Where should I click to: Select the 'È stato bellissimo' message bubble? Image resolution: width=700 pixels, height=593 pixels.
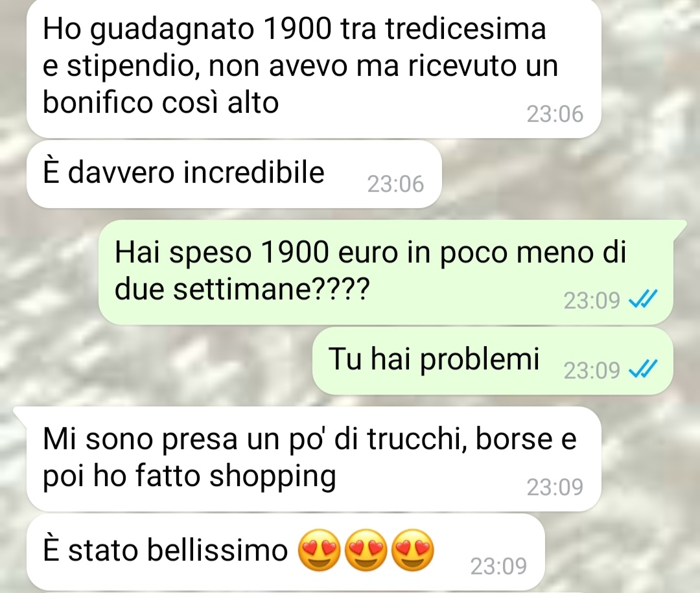click(x=286, y=552)
